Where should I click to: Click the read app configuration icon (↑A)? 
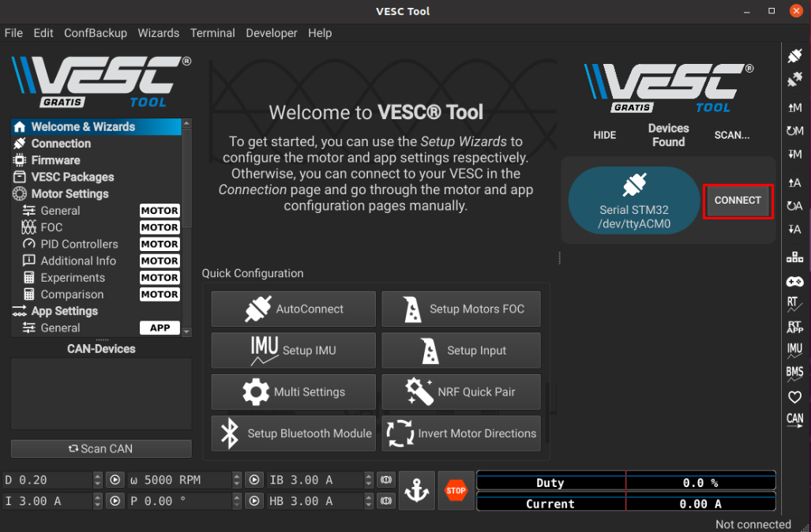[794, 182]
